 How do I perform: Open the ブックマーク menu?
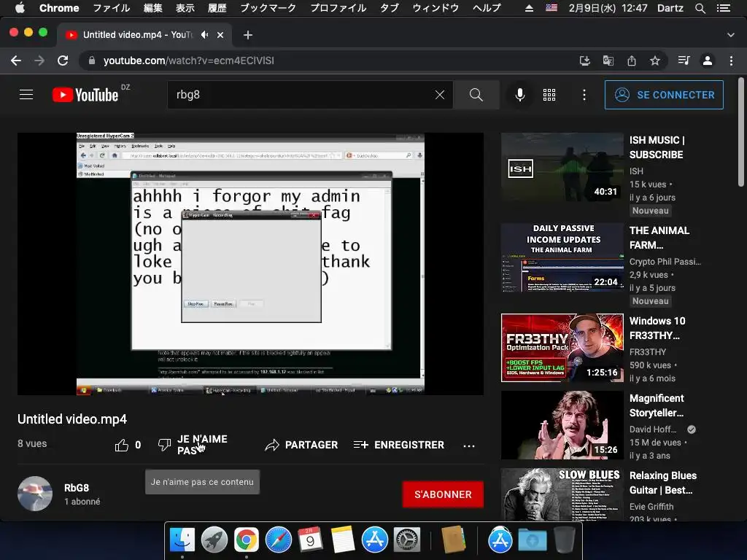(x=268, y=8)
